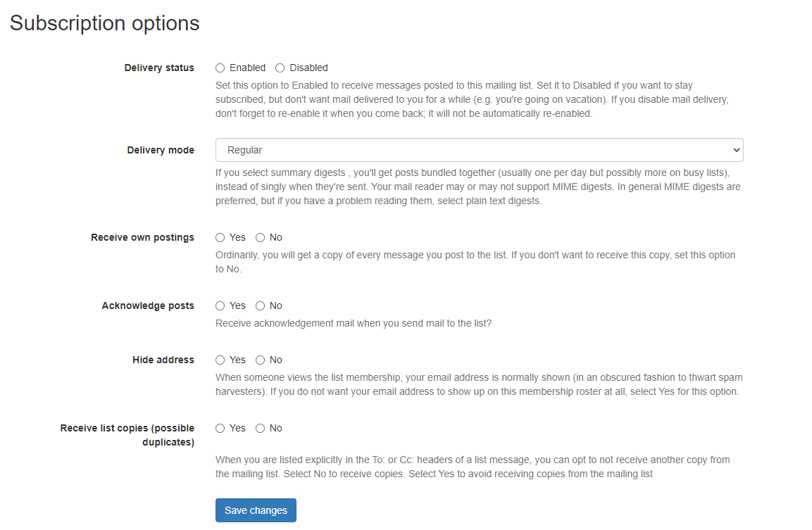Click the Delivery status field label
This screenshot has height=530, width=812.
[159, 68]
